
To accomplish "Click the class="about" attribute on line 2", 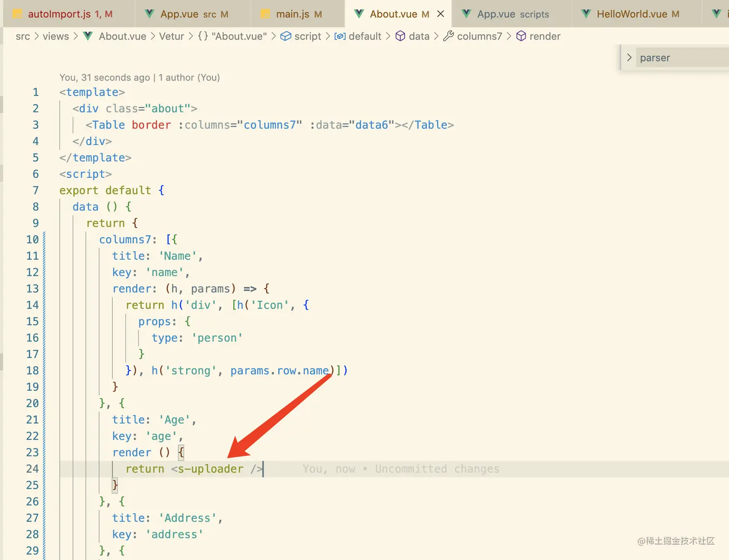I will coord(148,108).
